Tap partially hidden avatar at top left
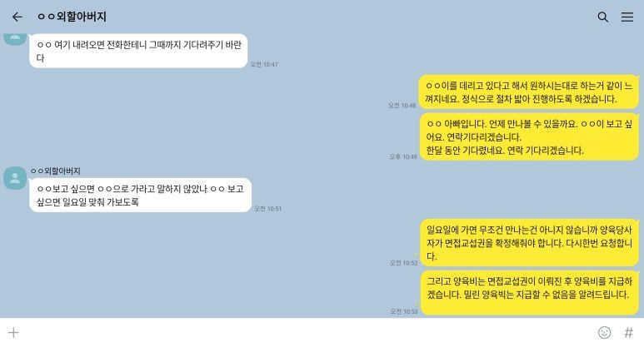 15,39
